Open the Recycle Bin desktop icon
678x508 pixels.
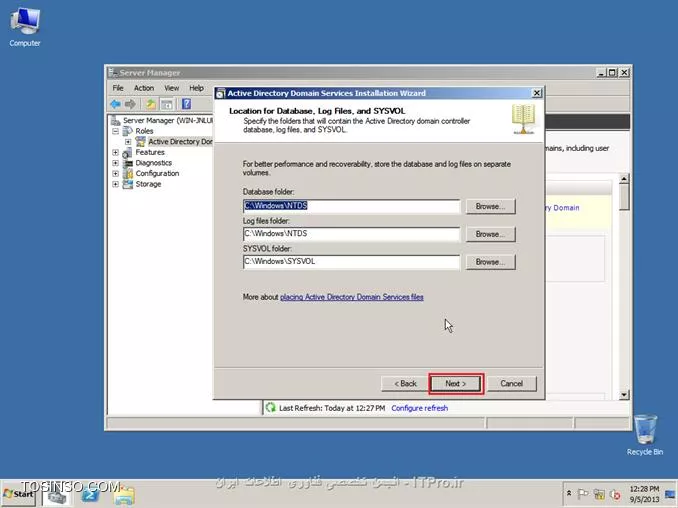(x=645, y=435)
